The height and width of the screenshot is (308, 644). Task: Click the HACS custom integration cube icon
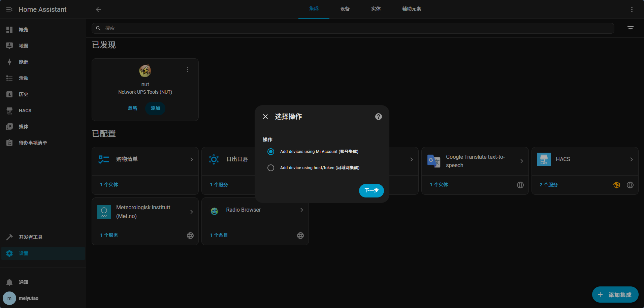click(x=616, y=185)
